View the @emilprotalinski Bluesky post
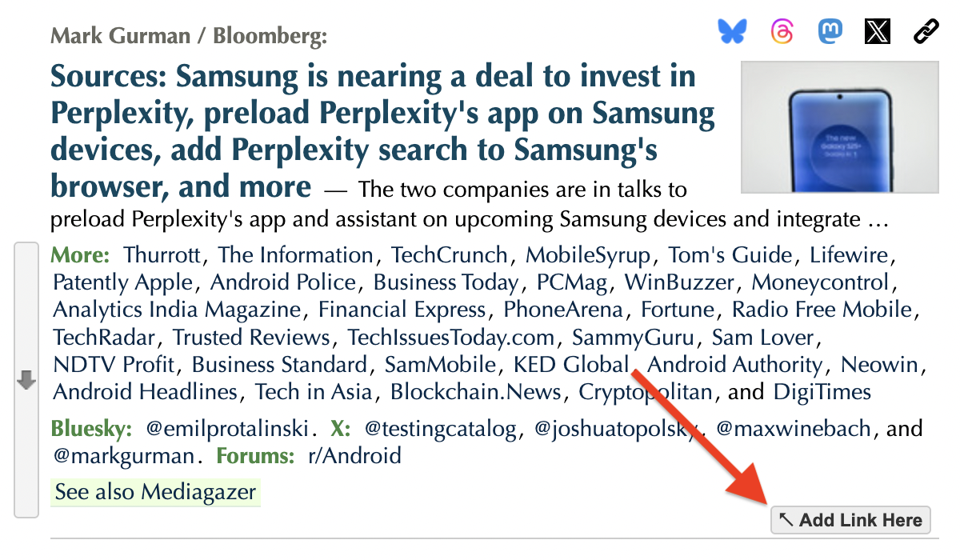This screenshot has height=560, width=960. click(x=228, y=430)
